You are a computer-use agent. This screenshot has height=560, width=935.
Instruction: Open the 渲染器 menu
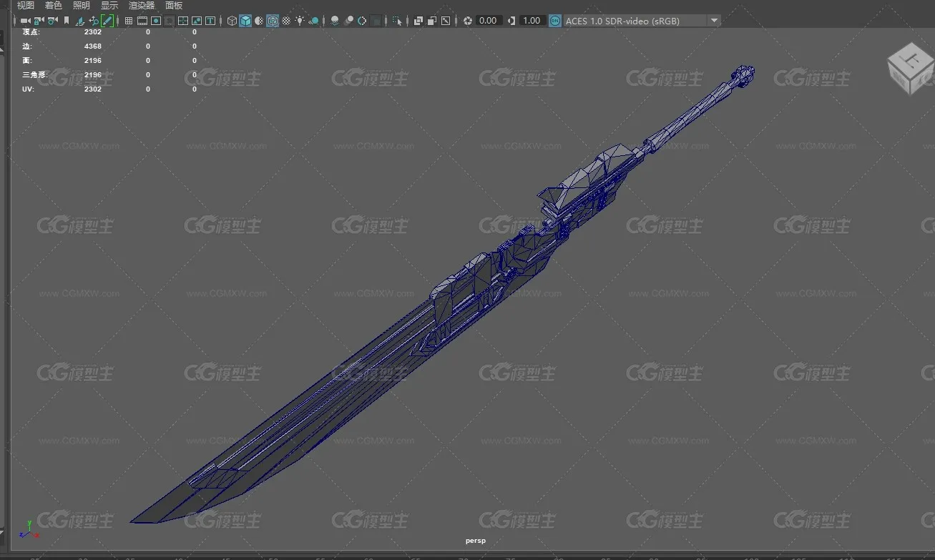click(142, 5)
